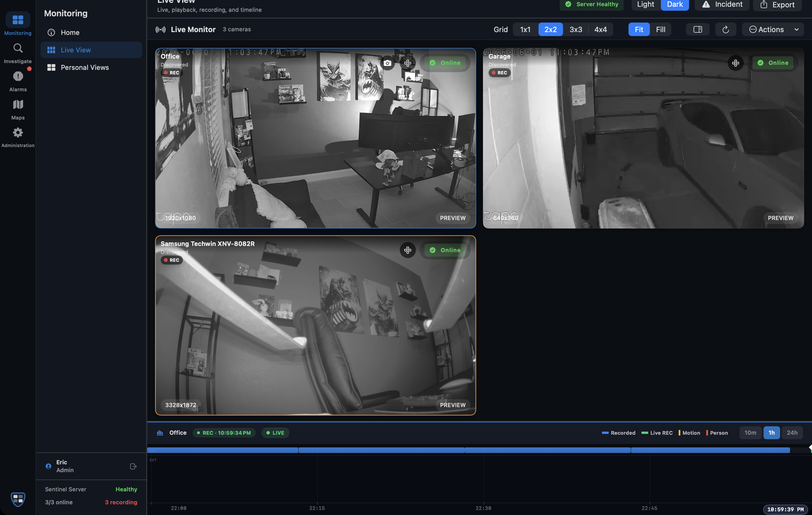Open PTZ control on Garage camera

point(736,63)
